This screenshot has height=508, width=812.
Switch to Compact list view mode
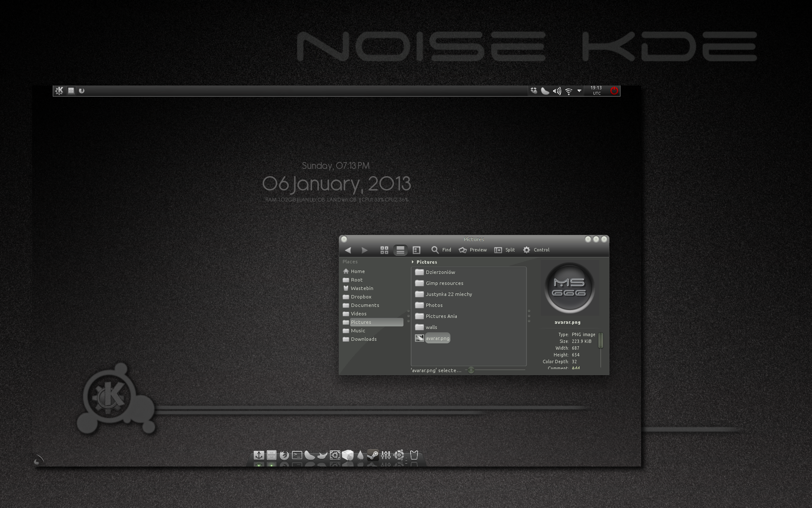400,250
